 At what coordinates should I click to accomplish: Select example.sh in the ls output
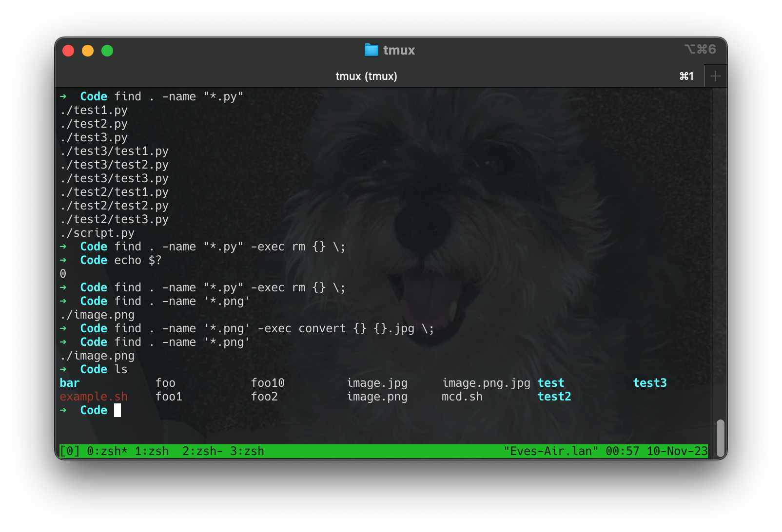[94, 397]
